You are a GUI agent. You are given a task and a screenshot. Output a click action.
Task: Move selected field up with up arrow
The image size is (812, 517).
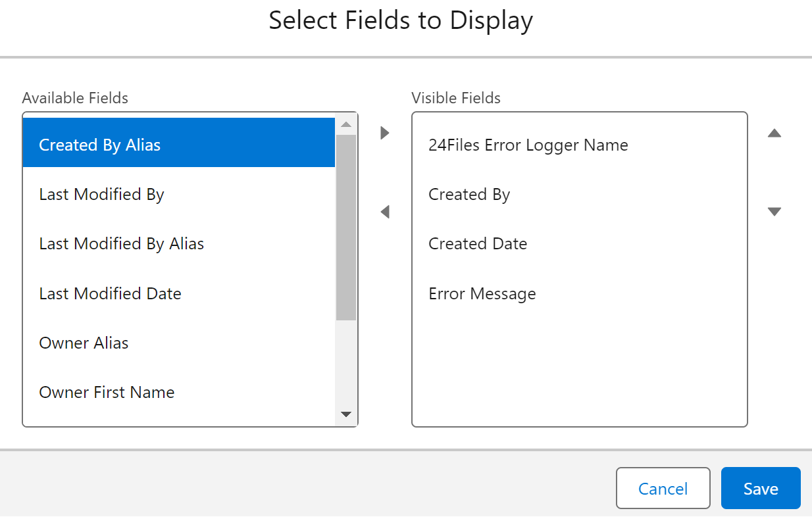click(x=774, y=133)
